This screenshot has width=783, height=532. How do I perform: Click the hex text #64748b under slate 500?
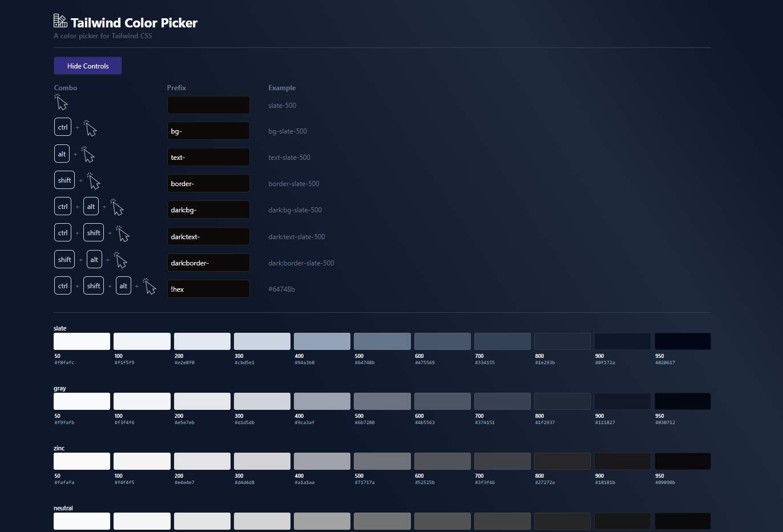click(365, 362)
